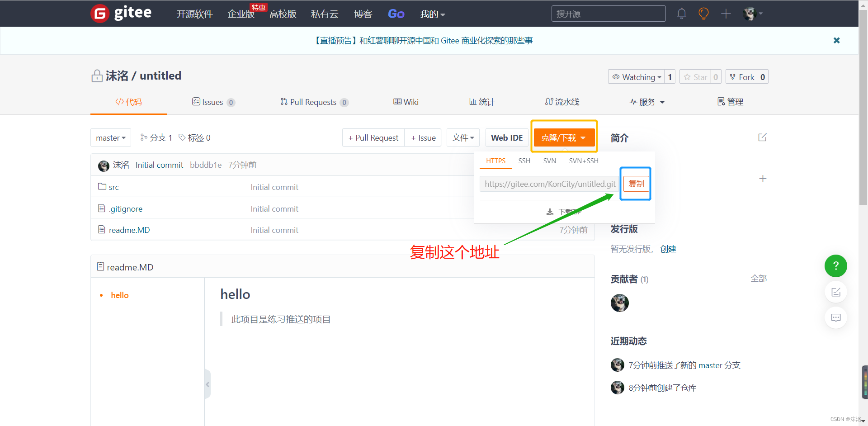Image resolution: width=868 pixels, height=426 pixels.
Task: Open 开源软件 in top navigation
Action: pos(194,14)
